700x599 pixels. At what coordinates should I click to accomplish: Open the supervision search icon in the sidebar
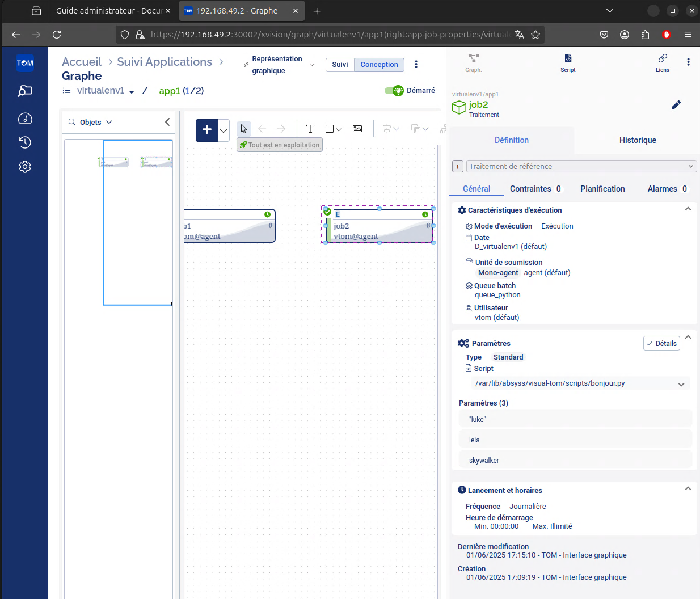[25, 91]
